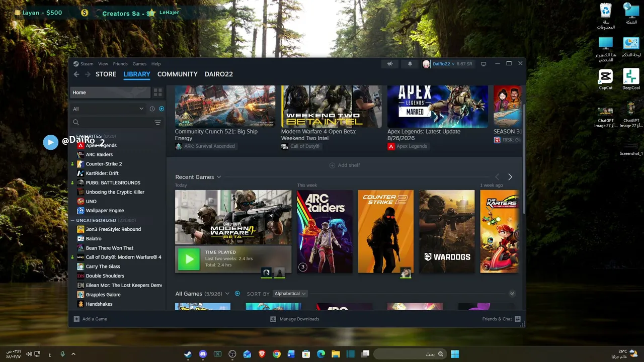The image size is (644, 362).
Task: Open the Recent Games shelf dropdown
Action: pyautogui.click(x=219, y=177)
